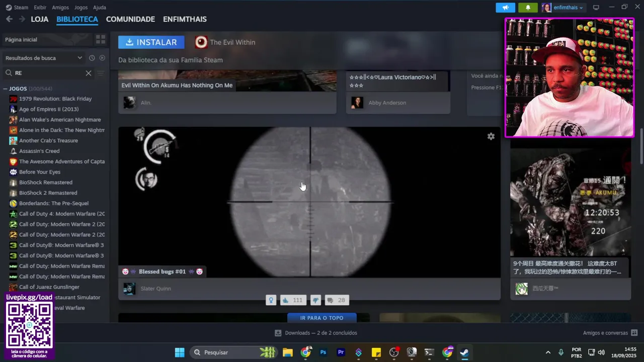Open the Ajuda menu
644x362 pixels.
click(x=100, y=8)
